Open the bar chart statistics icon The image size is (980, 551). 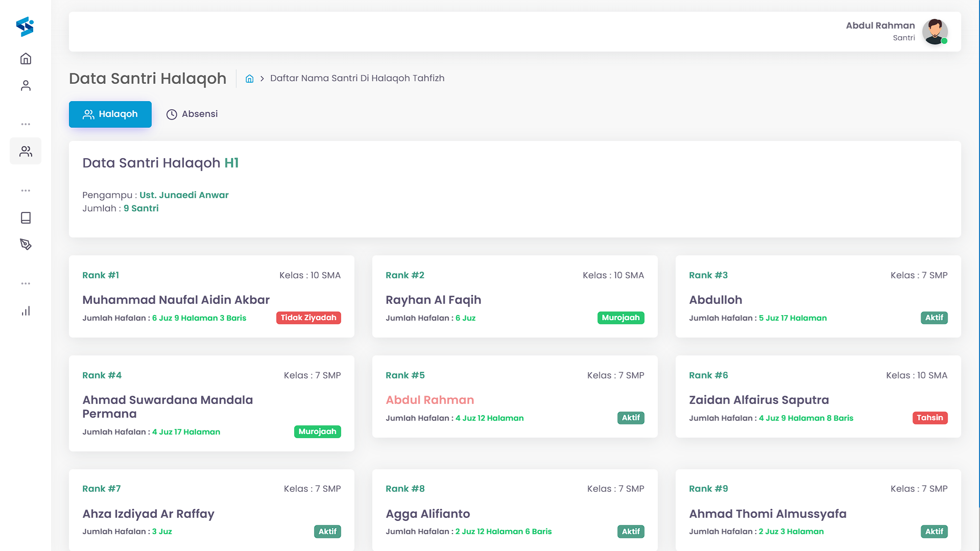[26, 311]
